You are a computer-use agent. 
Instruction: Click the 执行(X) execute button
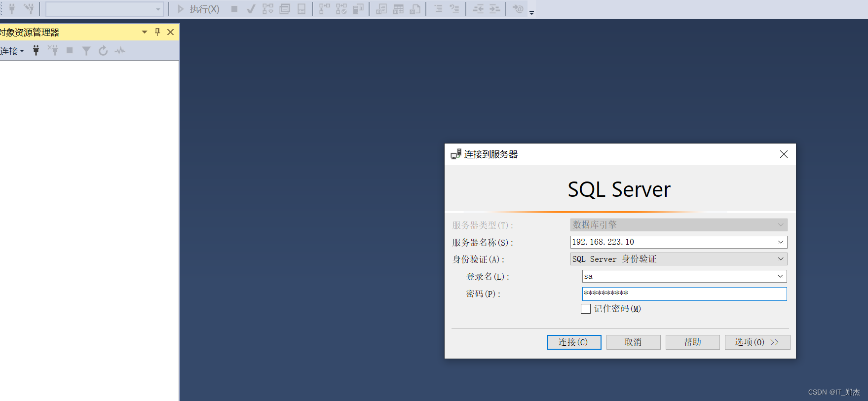(x=198, y=9)
